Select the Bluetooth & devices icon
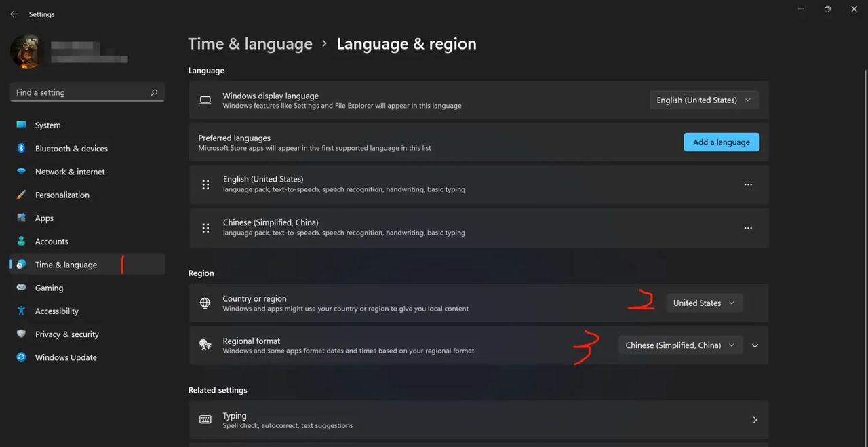Viewport: 868px width, 447px height. pyautogui.click(x=22, y=148)
